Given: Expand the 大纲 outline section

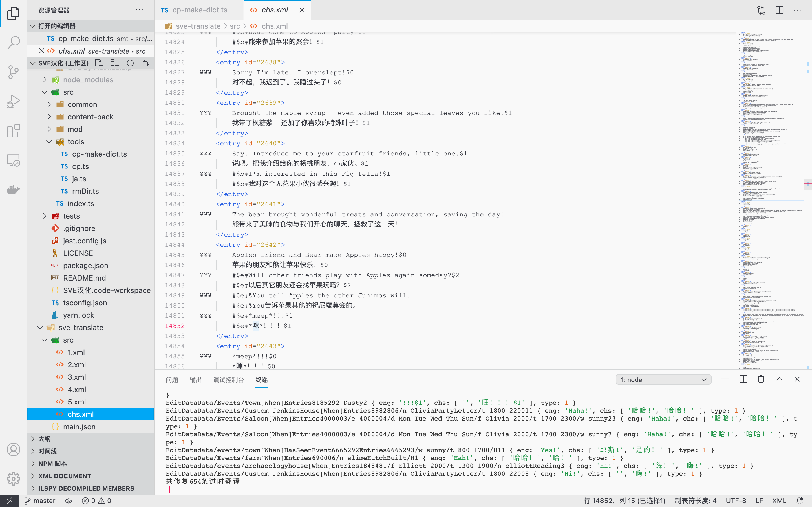Looking at the screenshot, I should (44, 439).
